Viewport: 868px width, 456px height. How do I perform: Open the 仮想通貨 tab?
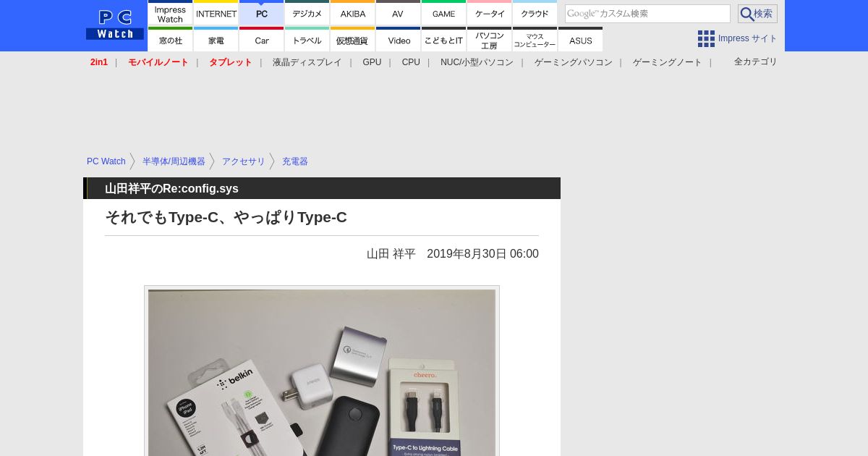[x=353, y=40]
